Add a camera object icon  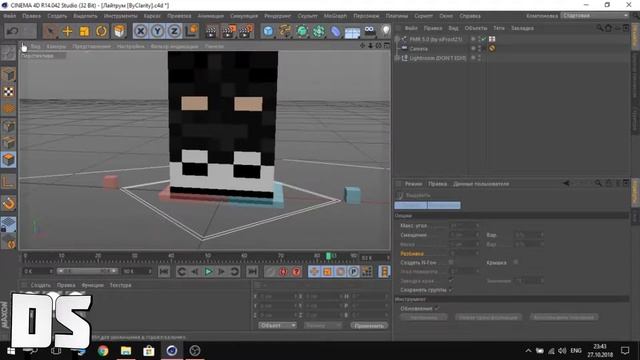click(x=369, y=31)
